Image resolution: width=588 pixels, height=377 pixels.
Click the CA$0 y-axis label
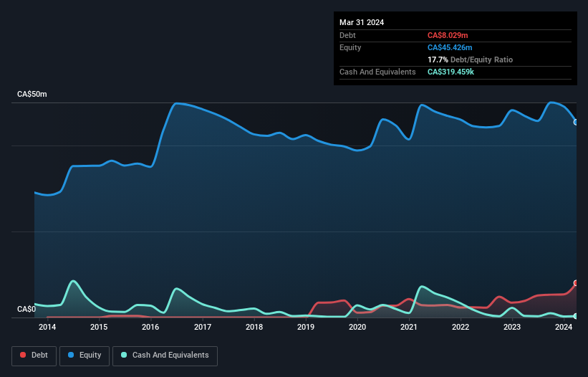pyautogui.click(x=26, y=309)
